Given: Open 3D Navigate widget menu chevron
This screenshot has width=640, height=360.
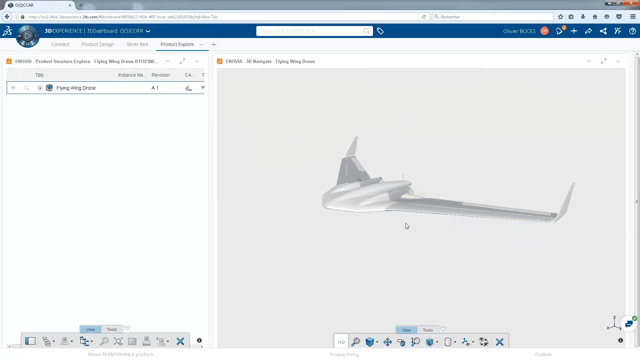Looking at the screenshot, I should [x=618, y=61].
